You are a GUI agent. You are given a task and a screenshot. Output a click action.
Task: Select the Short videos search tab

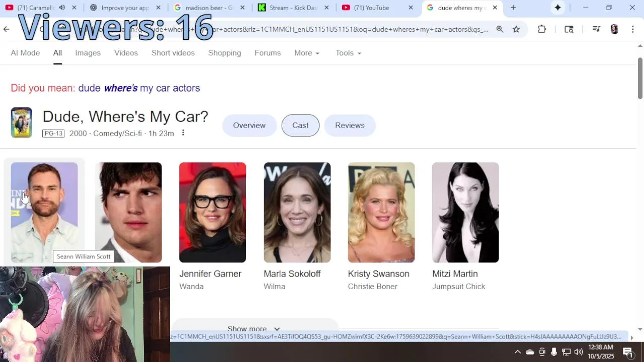click(173, 53)
